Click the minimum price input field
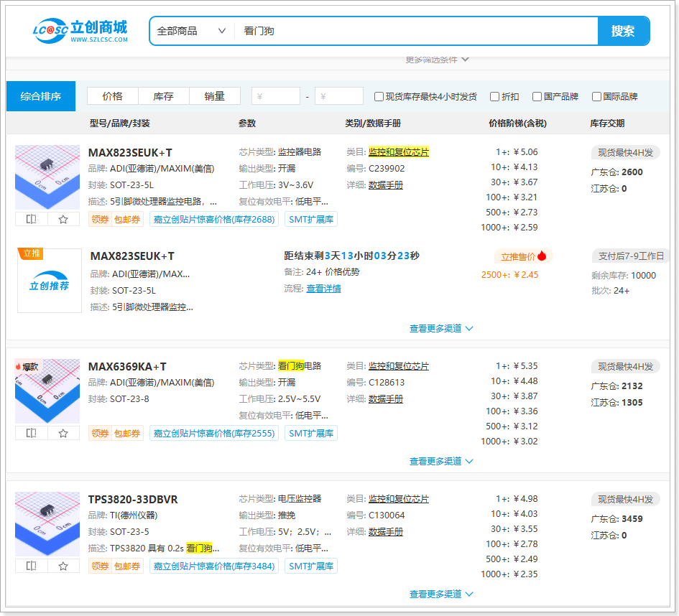 pos(276,96)
